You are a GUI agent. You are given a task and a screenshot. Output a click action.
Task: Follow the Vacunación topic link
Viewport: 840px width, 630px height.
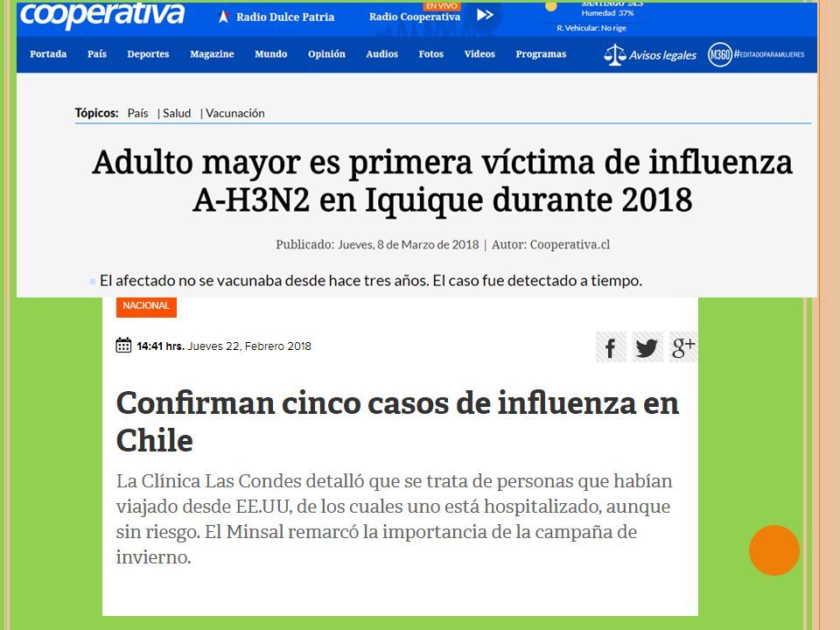click(x=235, y=113)
